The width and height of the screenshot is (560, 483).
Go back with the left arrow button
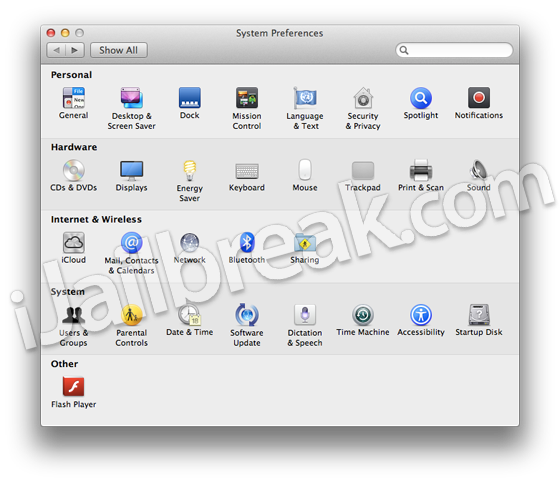(56, 50)
